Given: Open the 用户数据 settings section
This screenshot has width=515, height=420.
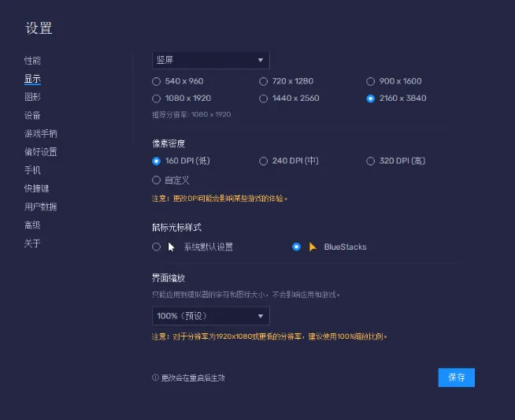Looking at the screenshot, I should pyautogui.click(x=41, y=206).
